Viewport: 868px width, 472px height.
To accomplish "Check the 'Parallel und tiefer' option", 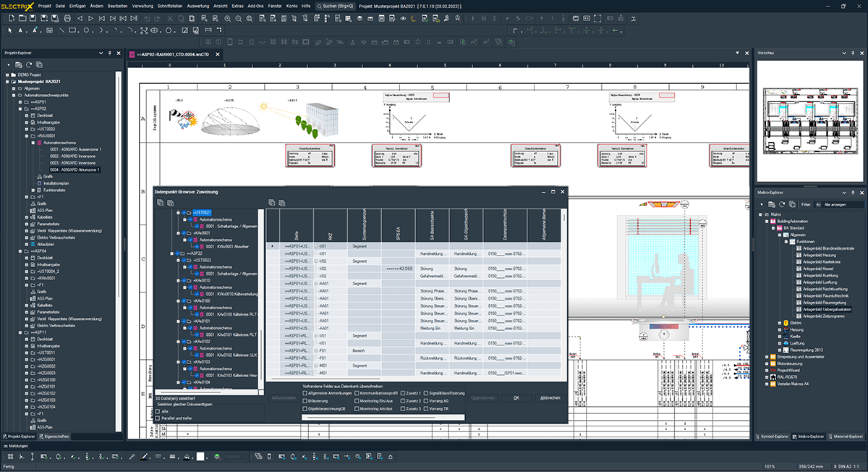I will [x=158, y=418].
